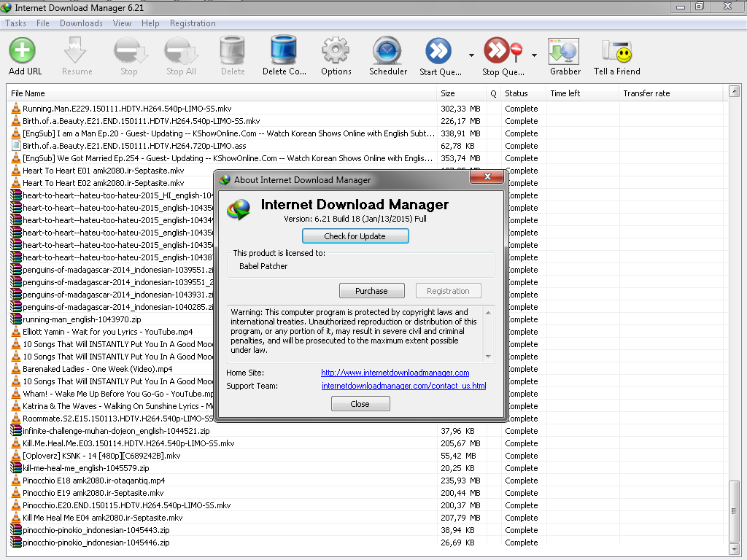
Task: Click the Delete Completed blue bin icon
Action: (284, 50)
